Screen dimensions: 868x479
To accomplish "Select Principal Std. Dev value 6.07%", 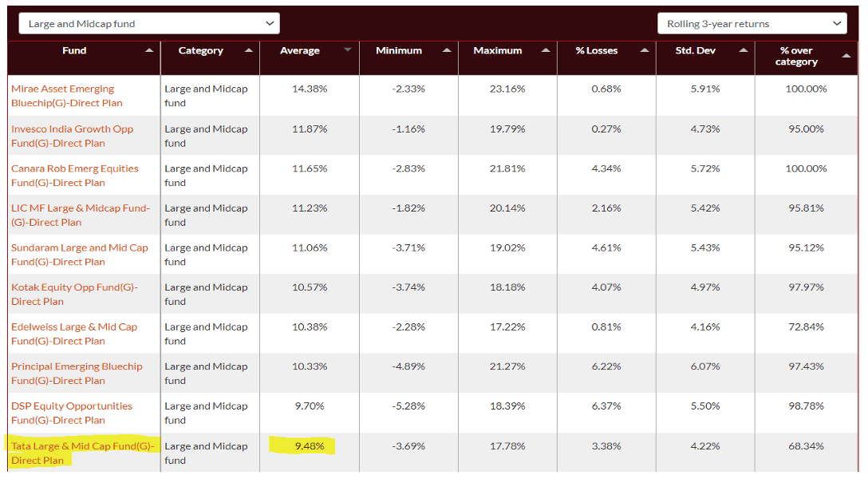I will (x=705, y=366).
